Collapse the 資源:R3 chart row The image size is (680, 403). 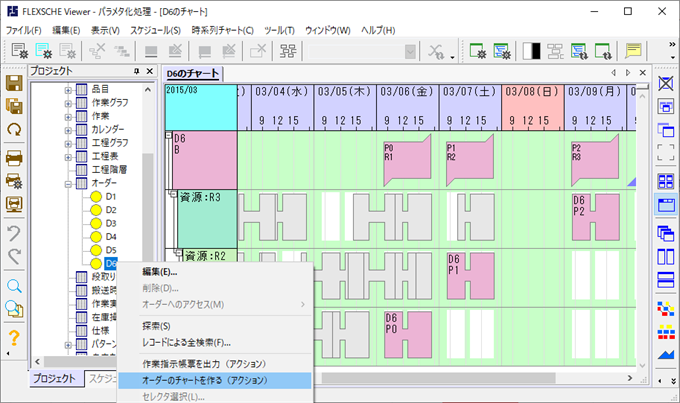(x=172, y=192)
